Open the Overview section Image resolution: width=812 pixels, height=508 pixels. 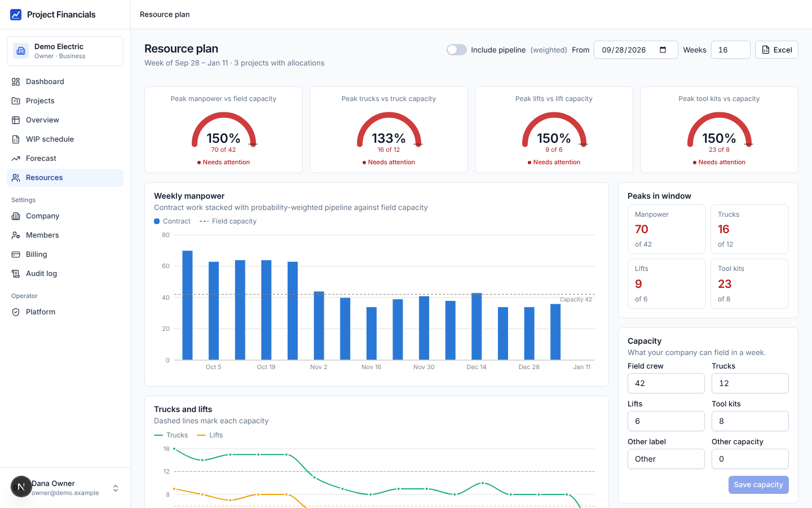65,120
